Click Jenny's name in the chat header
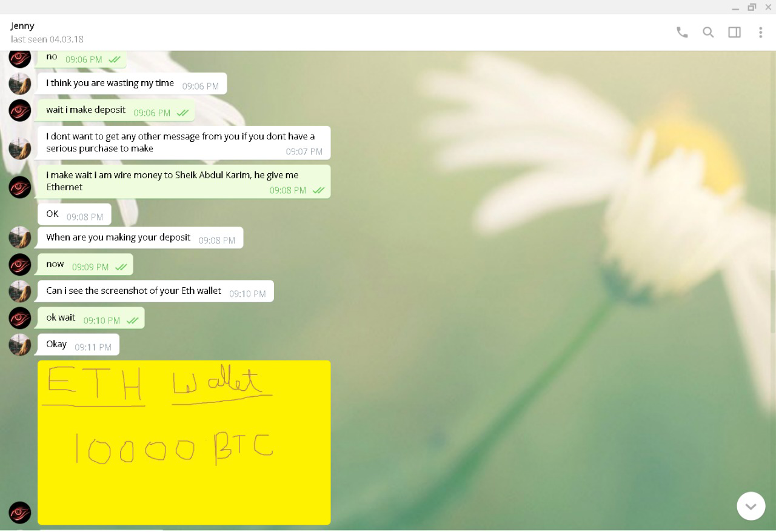This screenshot has width=776, height=532. (x=22, y=26)
